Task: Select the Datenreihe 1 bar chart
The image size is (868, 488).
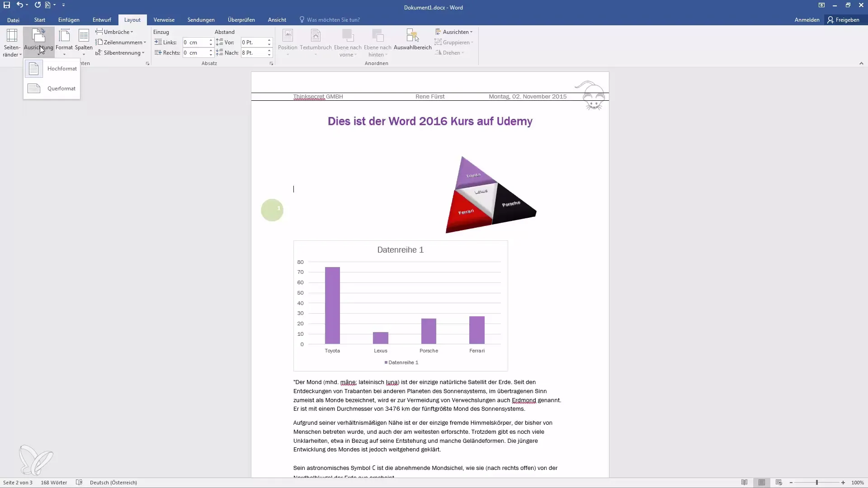Action: pos(401,306)
